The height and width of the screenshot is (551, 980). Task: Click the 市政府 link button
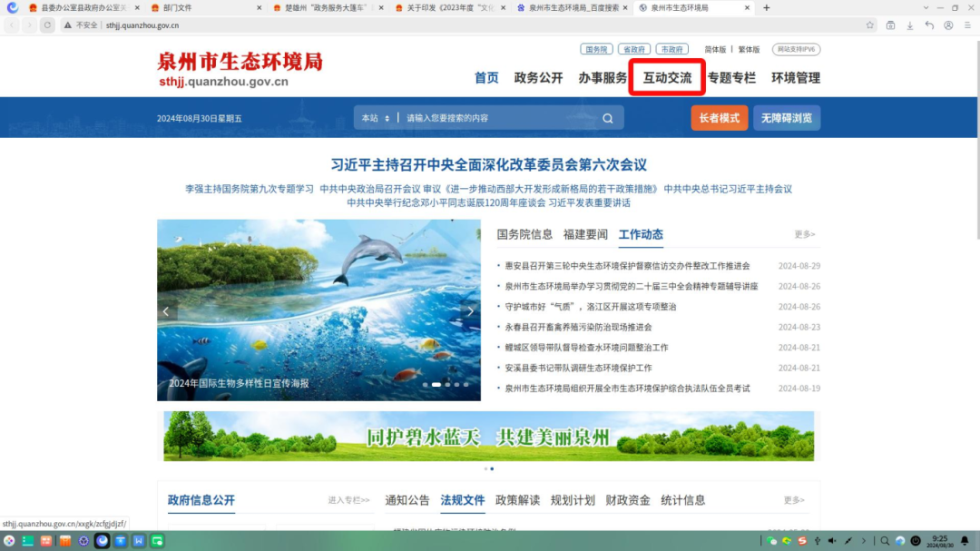(x=671, y=49)
